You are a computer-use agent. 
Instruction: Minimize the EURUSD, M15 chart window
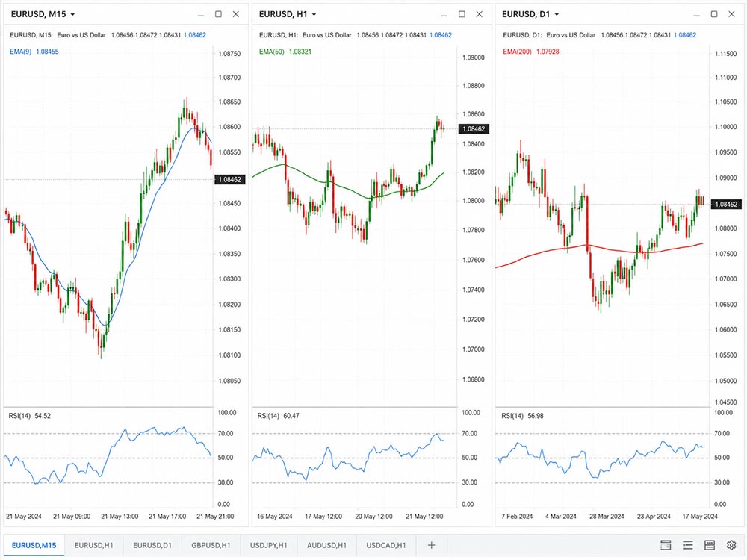(x=200, y=15)
